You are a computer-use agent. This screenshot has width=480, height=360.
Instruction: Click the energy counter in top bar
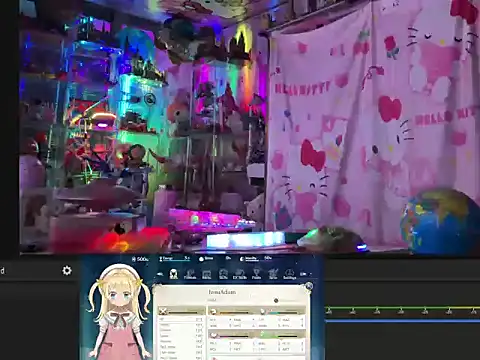(174, 259)
